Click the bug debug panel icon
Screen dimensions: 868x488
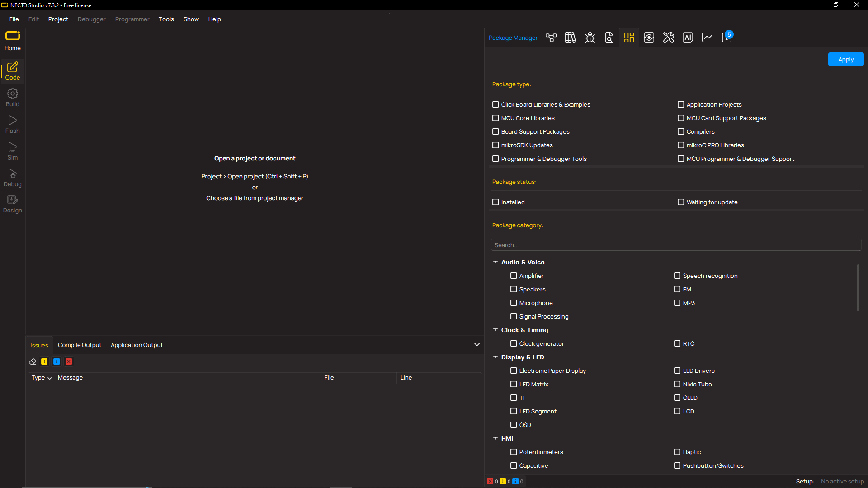[x=590, y=38]
